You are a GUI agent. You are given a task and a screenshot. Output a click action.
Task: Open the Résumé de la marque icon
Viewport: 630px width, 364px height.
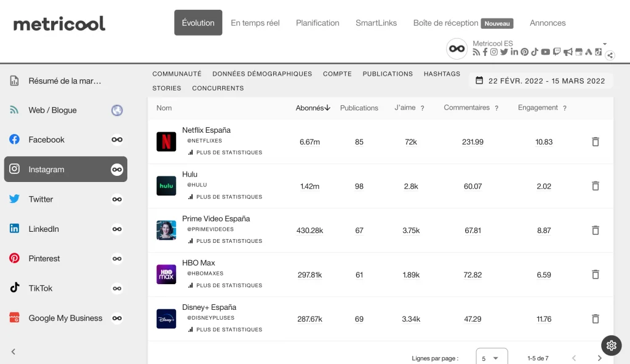pos(15,81)
